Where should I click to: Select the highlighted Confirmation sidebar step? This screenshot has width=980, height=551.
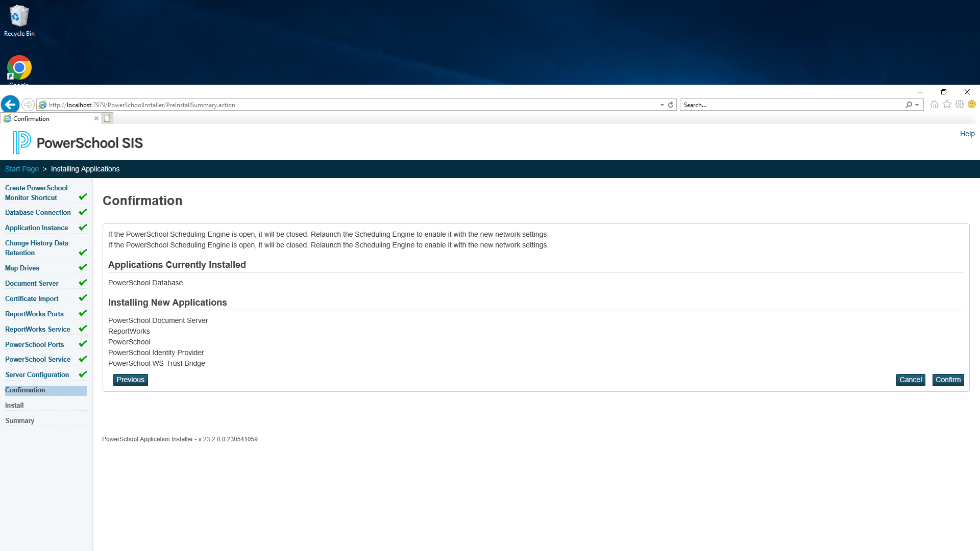(45, 390)
